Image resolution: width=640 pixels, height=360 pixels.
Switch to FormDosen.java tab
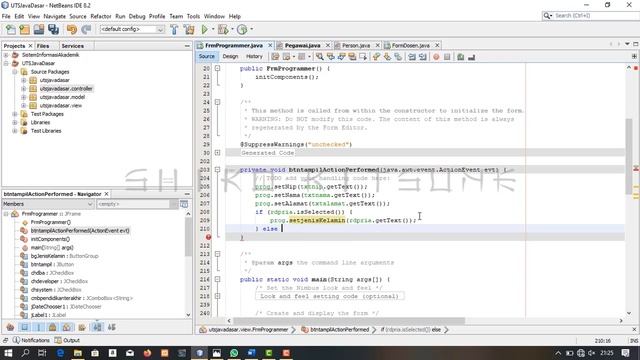point(411,45)
